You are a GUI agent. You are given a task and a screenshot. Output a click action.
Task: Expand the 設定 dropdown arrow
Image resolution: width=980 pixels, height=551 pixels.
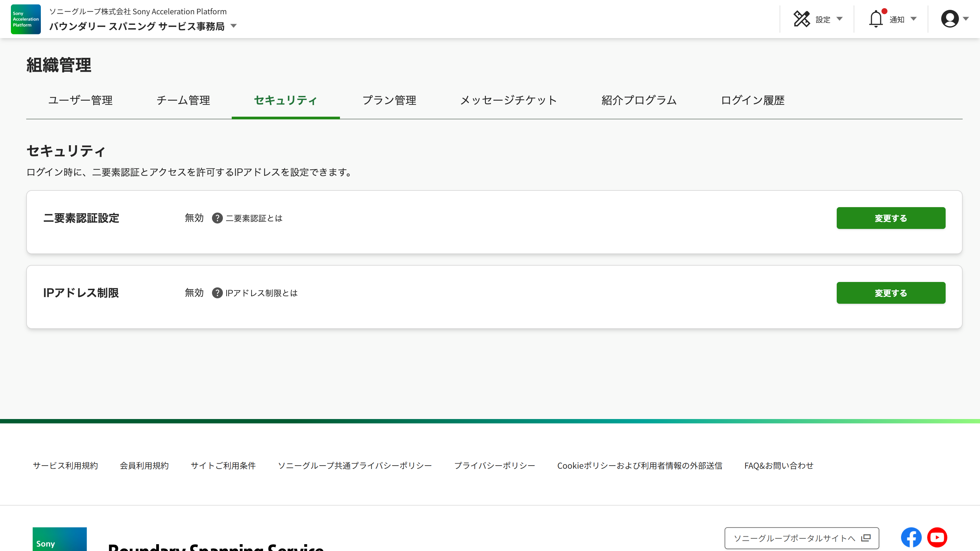(x=839, y=19)
